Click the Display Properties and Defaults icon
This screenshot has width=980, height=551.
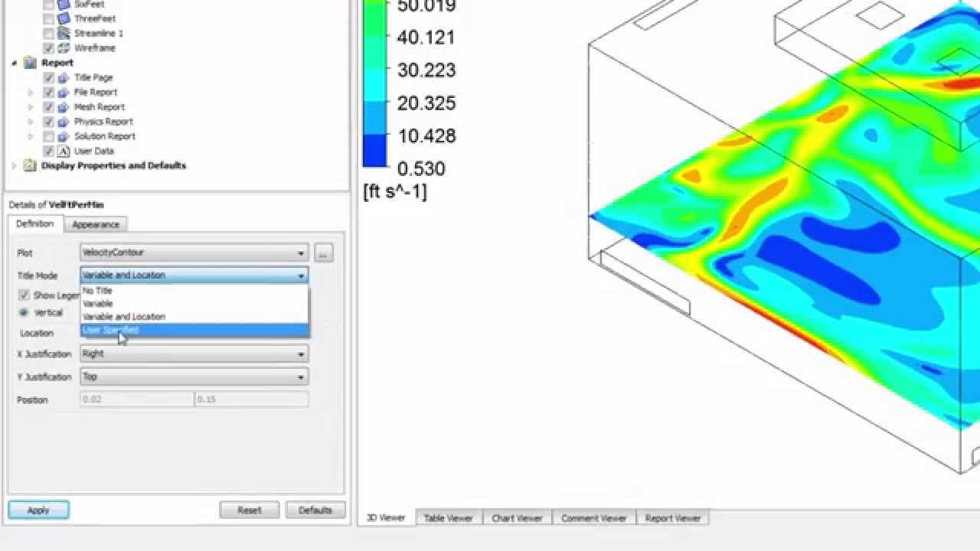coord(30,165)
